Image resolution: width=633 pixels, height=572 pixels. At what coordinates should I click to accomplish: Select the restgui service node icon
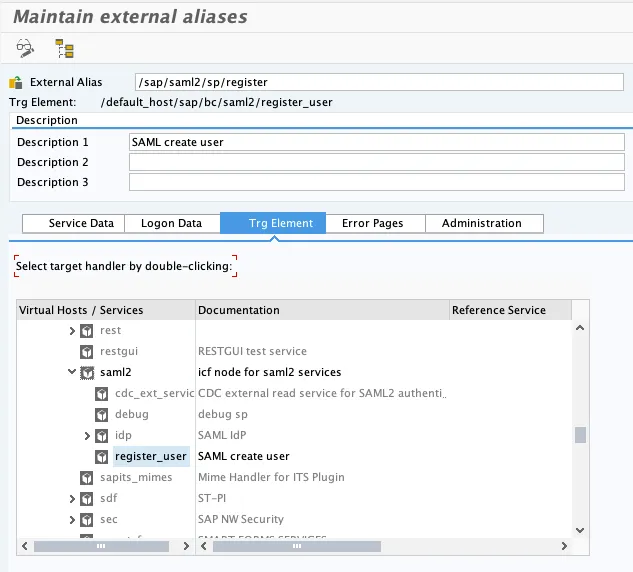point(87,351)
